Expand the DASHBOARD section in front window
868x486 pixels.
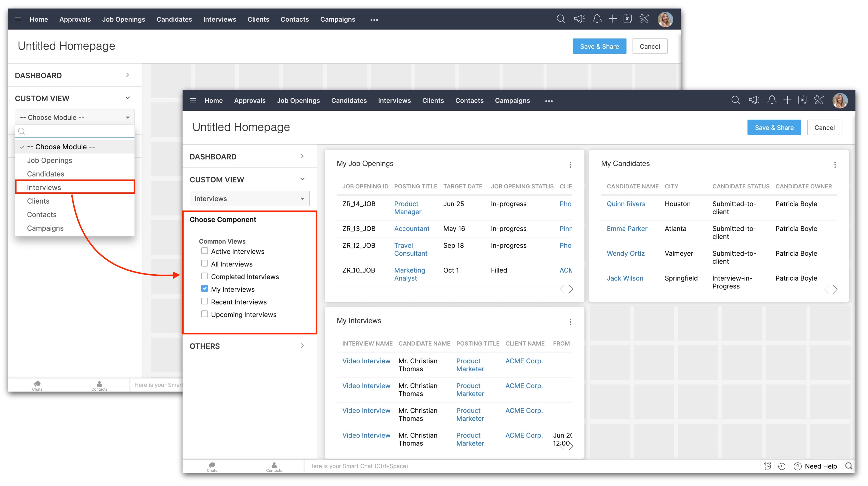click(249, 156)
